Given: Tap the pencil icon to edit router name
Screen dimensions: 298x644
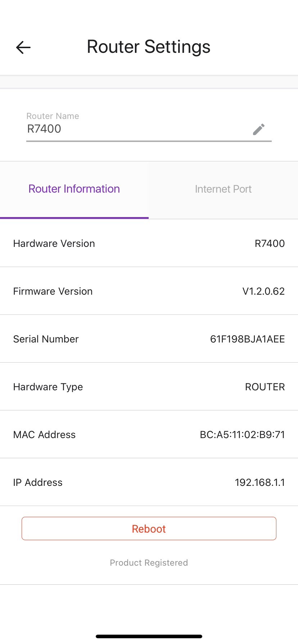Looking at the screenshot, I should coord(259,129).
